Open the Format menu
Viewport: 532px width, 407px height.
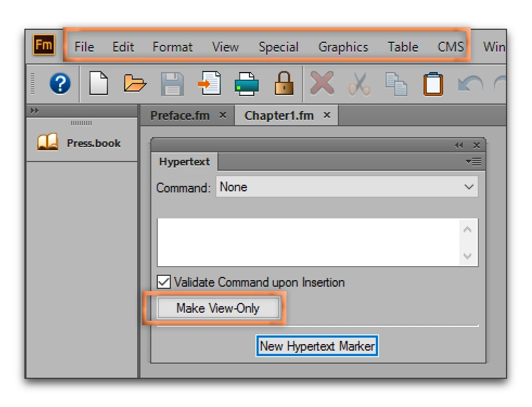coord(172,47)
